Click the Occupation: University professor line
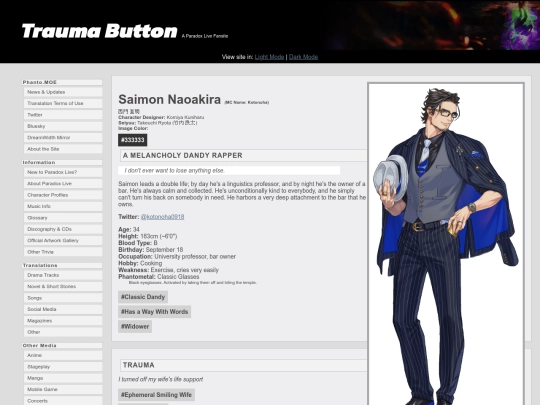The width and height of the screenshot is (540, 405). [x=177, y=257]
